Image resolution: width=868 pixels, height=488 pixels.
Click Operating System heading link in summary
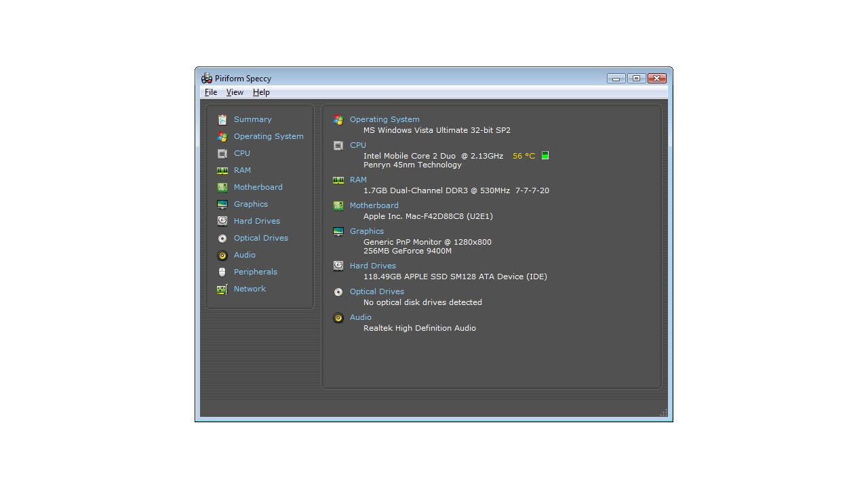tap(384, 119)
